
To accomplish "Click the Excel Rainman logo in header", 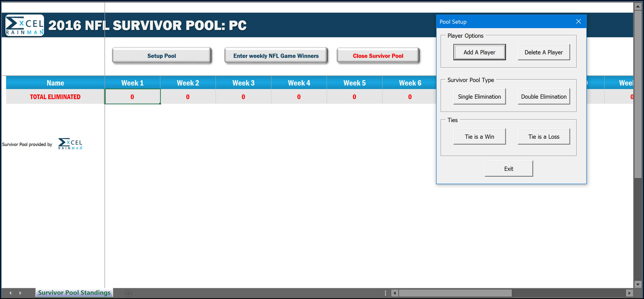I will point(25,25).
